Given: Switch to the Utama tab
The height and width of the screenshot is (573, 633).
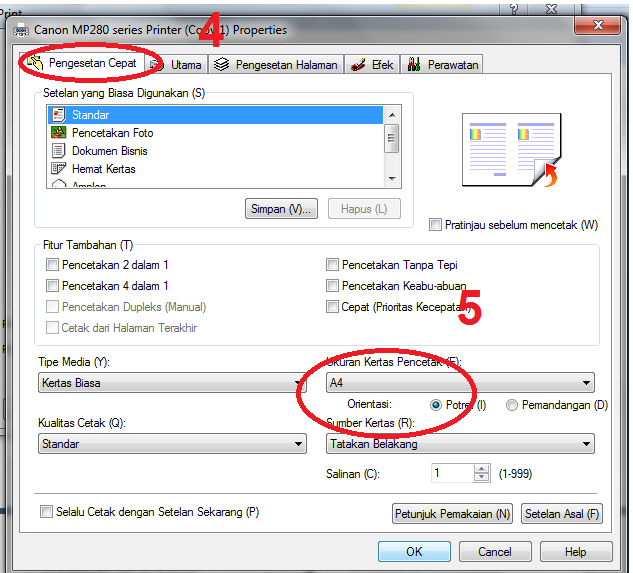Looking at the screenshot, I should click(x=176, y=65).
